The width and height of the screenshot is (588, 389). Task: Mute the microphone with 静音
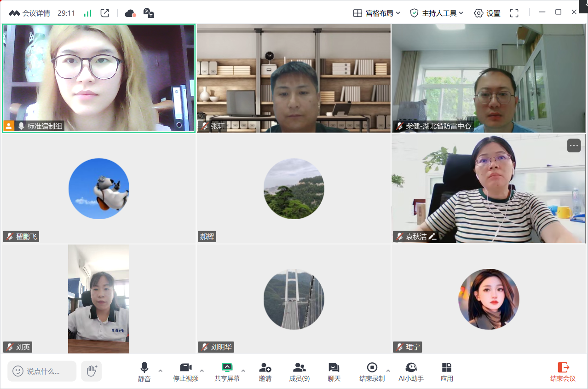(x=144, y=372)
